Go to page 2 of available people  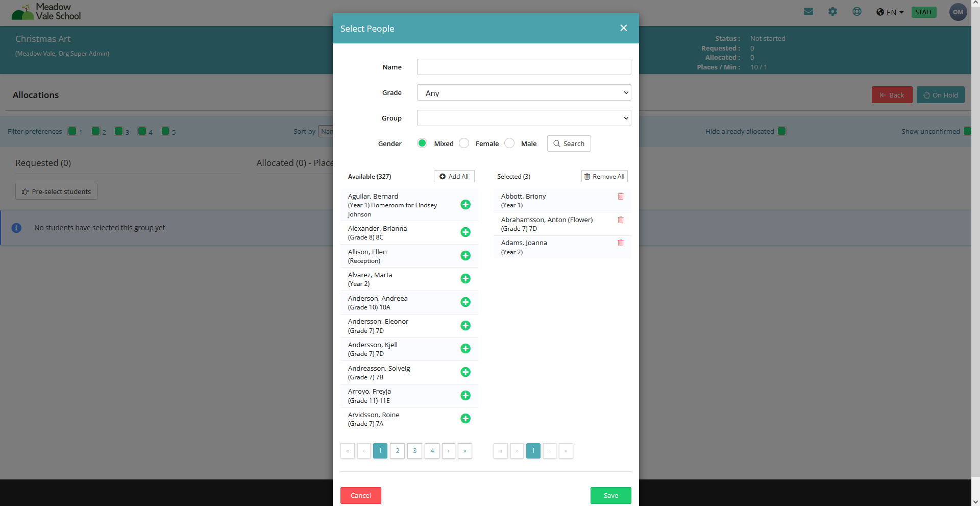[397, 451]
